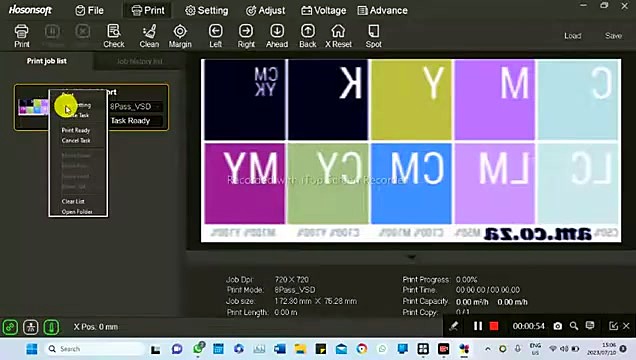The height and width of the screenshot is (360, 636).
Task: Collapse the preview panel with the chevron
Action: pos(411,257)
